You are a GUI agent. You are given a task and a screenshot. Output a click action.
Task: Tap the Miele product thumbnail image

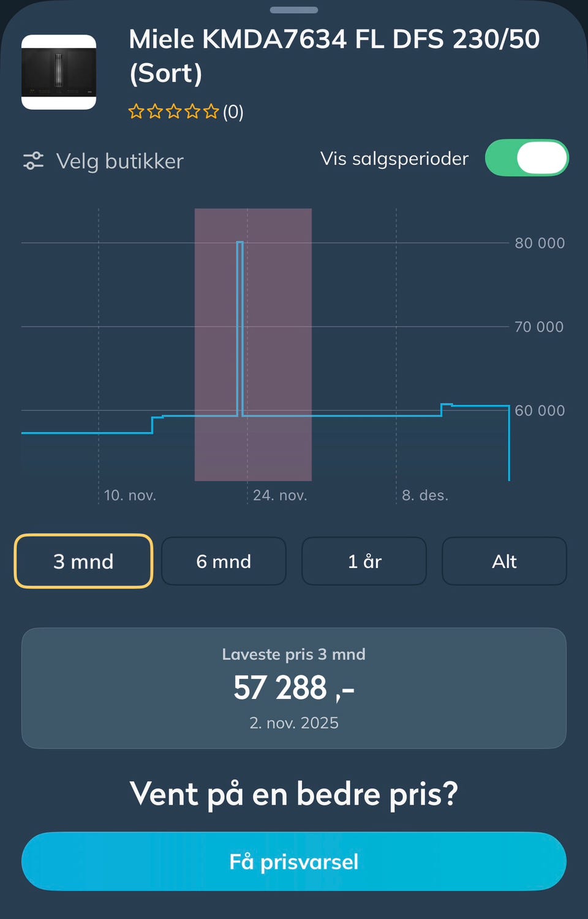pyautogui.click(x=59, y=72)
